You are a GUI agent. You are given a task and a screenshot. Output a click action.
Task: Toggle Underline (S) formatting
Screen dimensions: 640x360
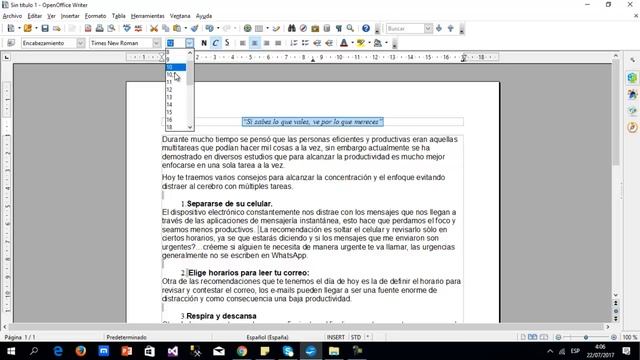(227, 43)
